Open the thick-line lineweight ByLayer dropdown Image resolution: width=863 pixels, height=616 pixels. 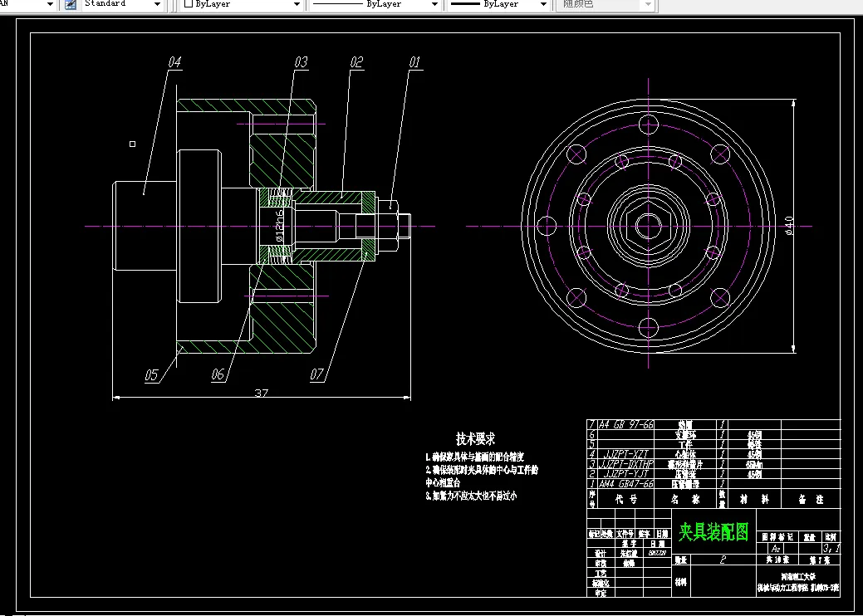point(543,4)
